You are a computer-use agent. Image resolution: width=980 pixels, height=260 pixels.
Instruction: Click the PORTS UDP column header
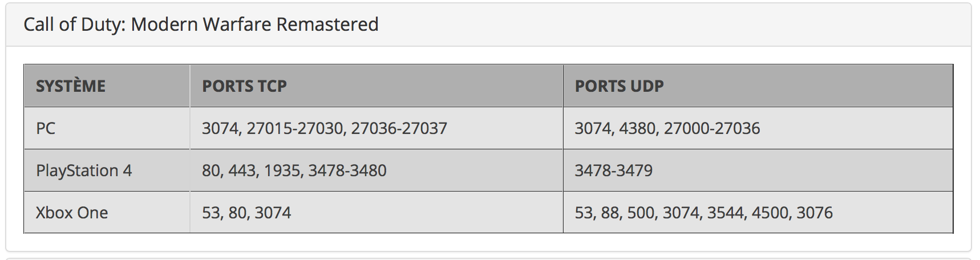click(619, 86)
